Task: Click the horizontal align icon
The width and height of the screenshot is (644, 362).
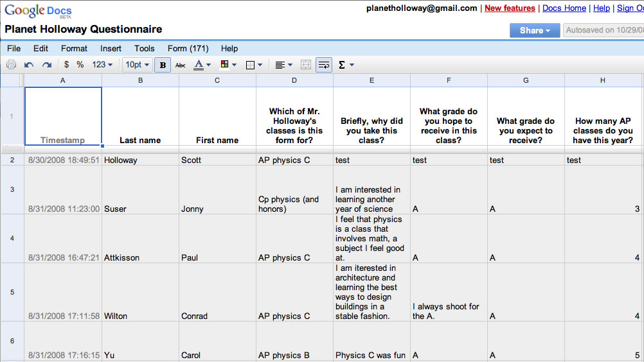Action: tap(280, 65)
